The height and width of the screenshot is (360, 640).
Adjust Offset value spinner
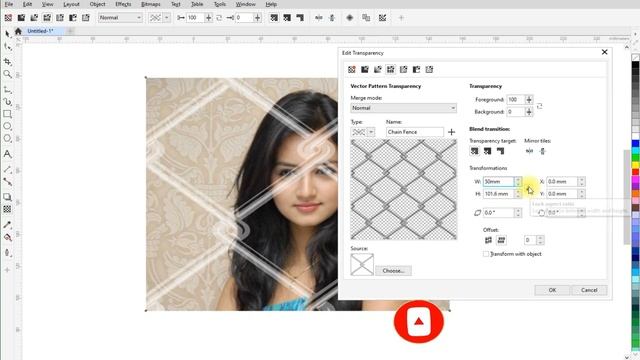(x=540, y=240)
